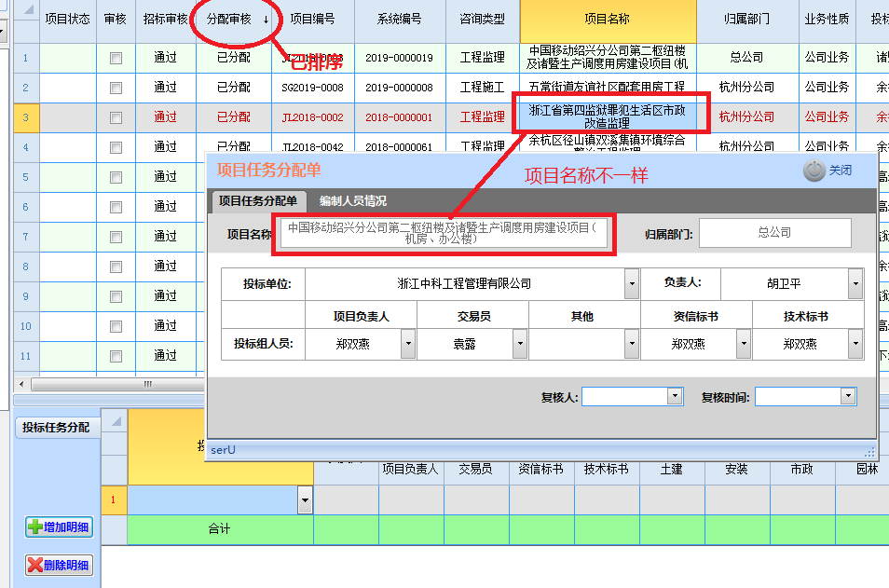
Task: Click the 业务性质 column header
Action: click(827, 20)
